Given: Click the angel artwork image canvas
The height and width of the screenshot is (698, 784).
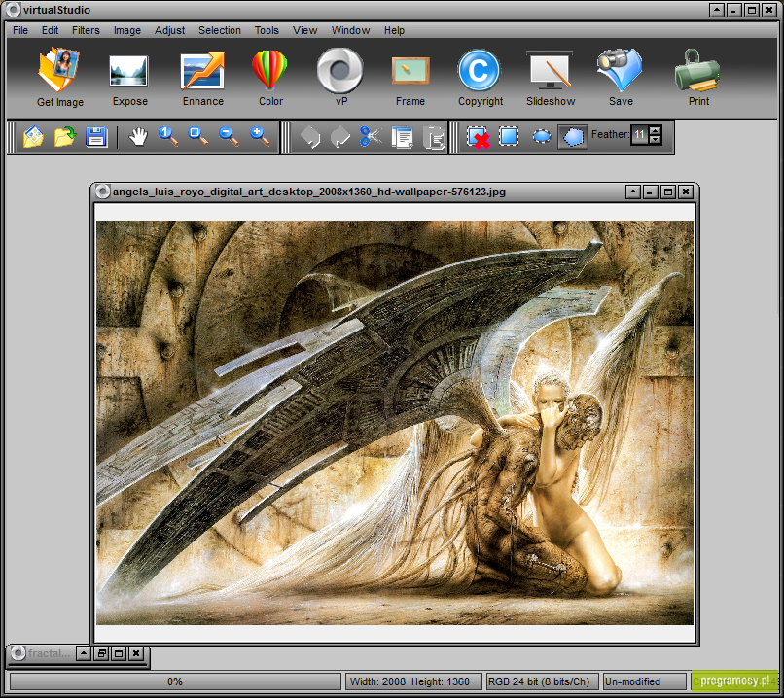Looking at the screenshot, I should (x=395, y=423).
